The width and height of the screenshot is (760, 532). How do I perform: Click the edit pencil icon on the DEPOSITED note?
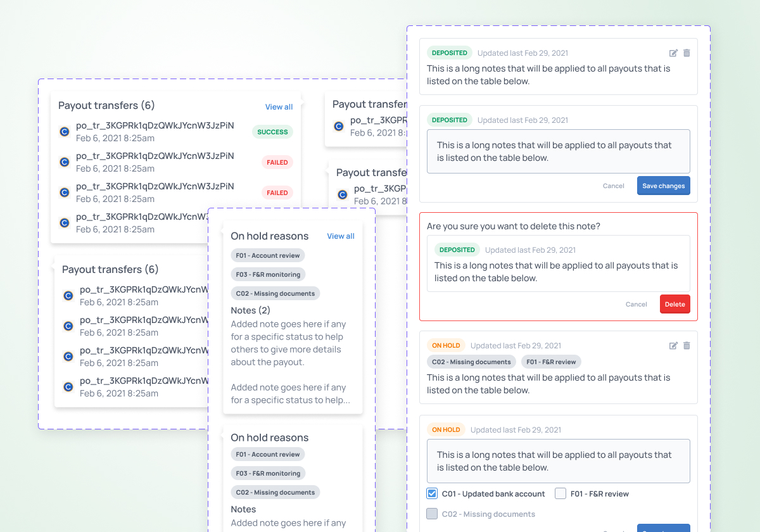[674, 53]
